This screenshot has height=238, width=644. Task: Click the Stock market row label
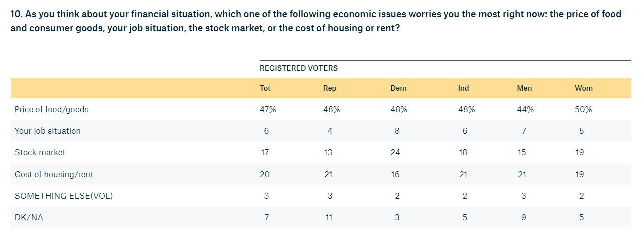[x=40, y=152]
